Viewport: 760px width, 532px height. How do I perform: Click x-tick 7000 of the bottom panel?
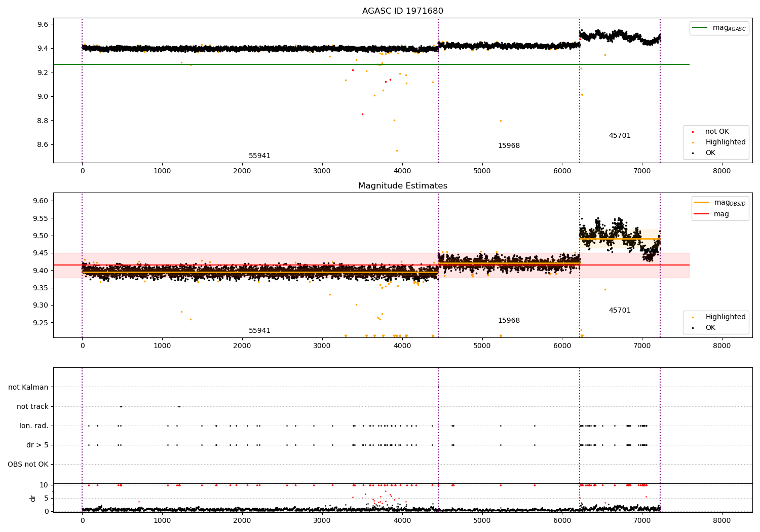pos(642,520)
